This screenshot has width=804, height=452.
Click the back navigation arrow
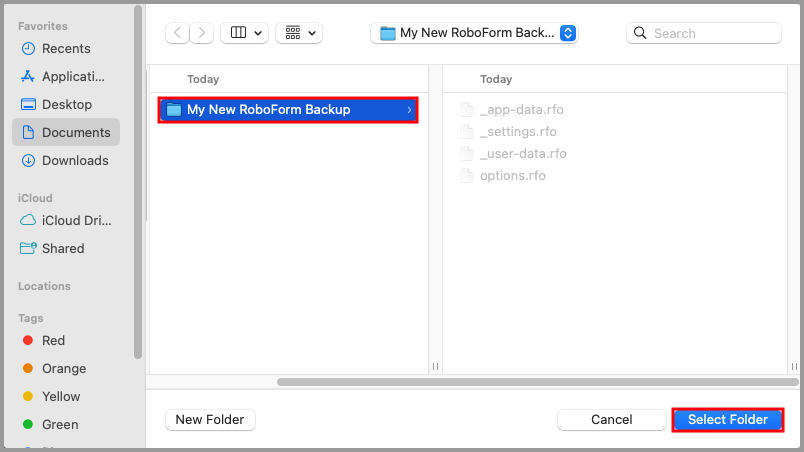[x=178, y=33]
